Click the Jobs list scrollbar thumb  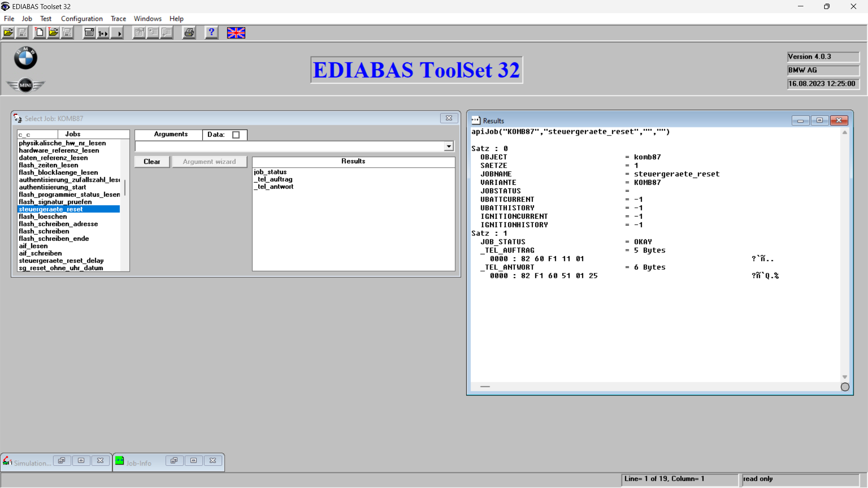[x=125, y=187]
